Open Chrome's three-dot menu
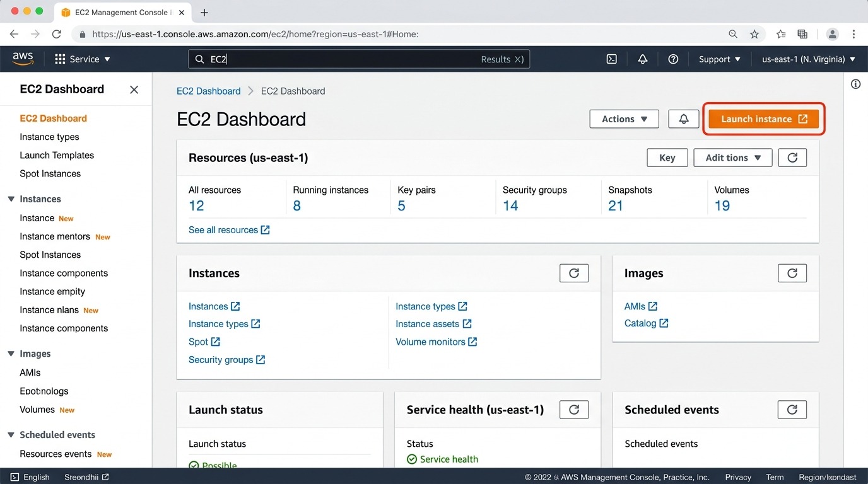 pyautogui.click(x=853, y=34)
